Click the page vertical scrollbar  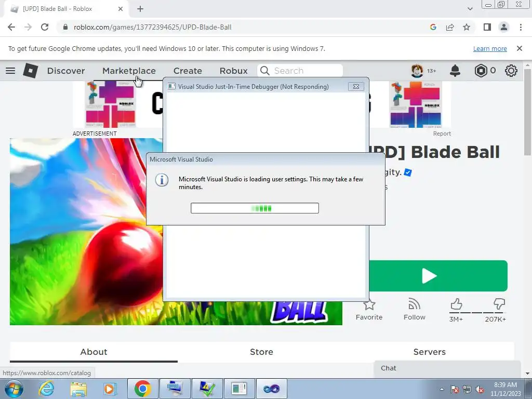point(528,112)
